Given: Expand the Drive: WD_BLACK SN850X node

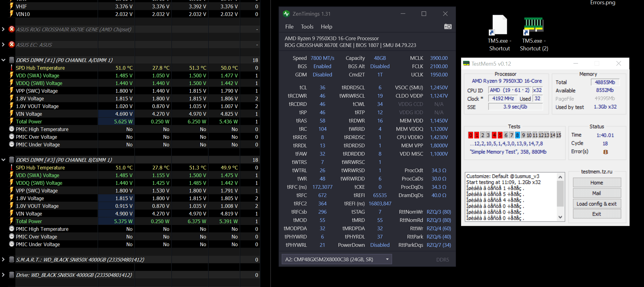Looking at the screenshot, I should [x=3, y=275].
